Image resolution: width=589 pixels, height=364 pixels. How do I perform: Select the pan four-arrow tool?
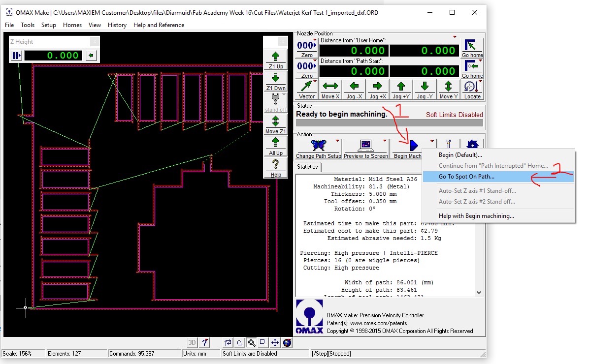[275, 343]
